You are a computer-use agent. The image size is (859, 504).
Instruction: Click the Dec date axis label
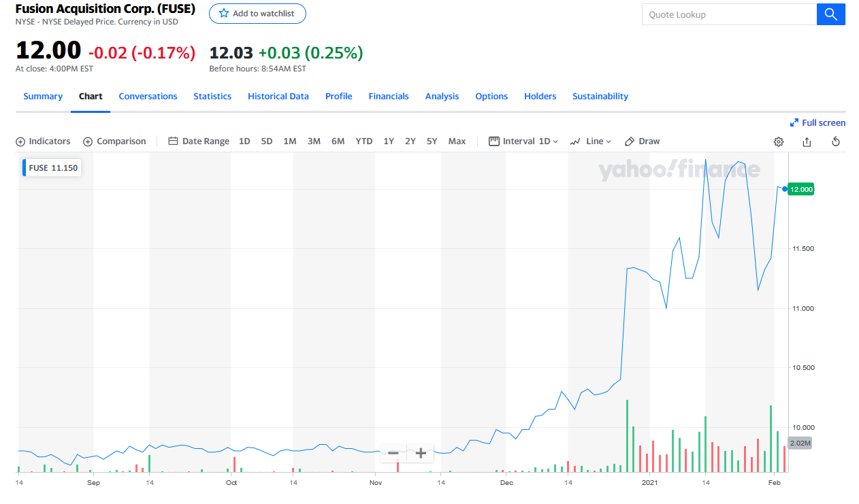(506, 483)
